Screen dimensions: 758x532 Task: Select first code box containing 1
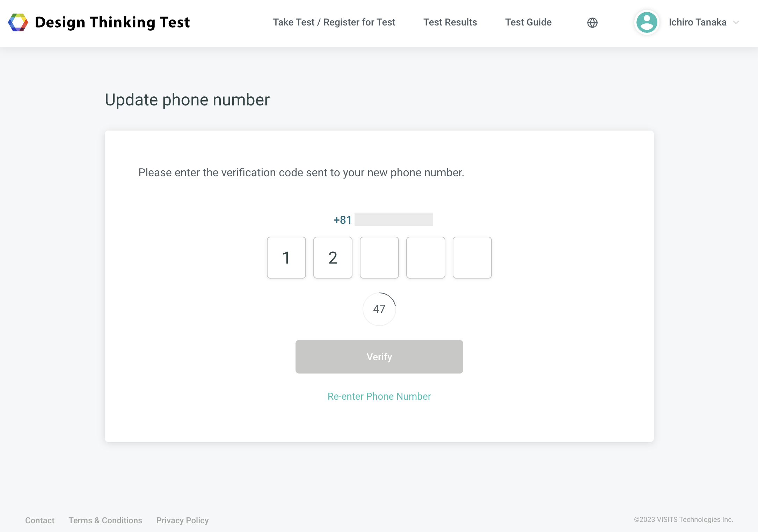(x=286, y=258)
